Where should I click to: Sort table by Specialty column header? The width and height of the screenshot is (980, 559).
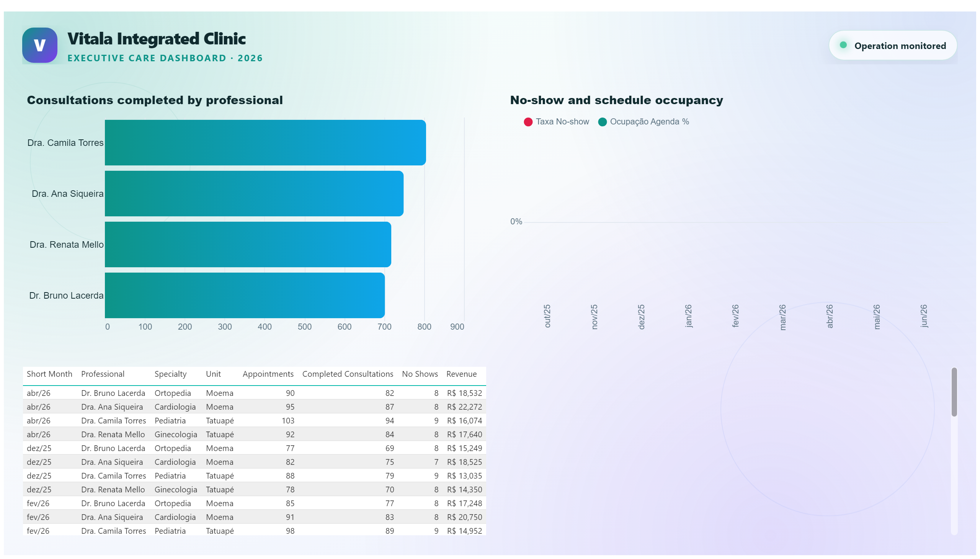coord(170,374)
